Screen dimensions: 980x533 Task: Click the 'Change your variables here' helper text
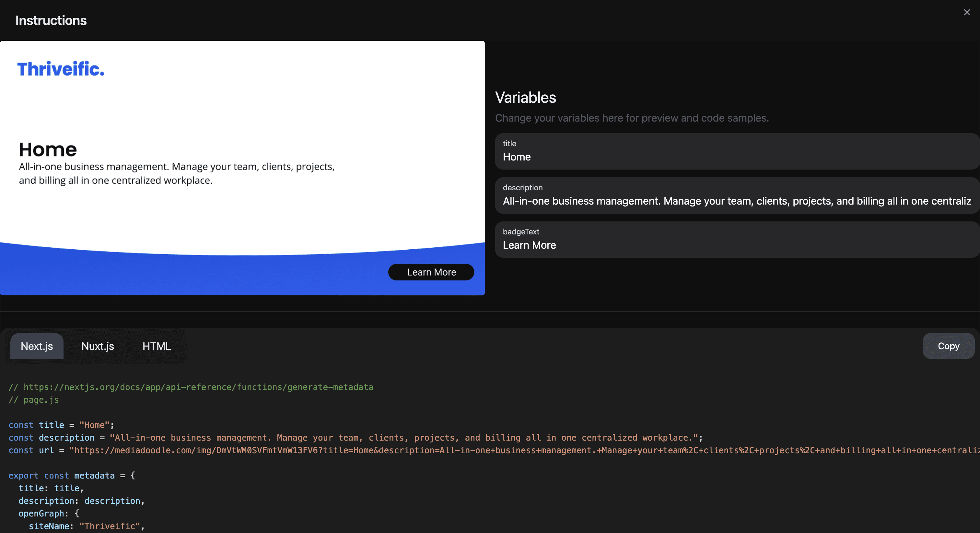click(632, 118)
